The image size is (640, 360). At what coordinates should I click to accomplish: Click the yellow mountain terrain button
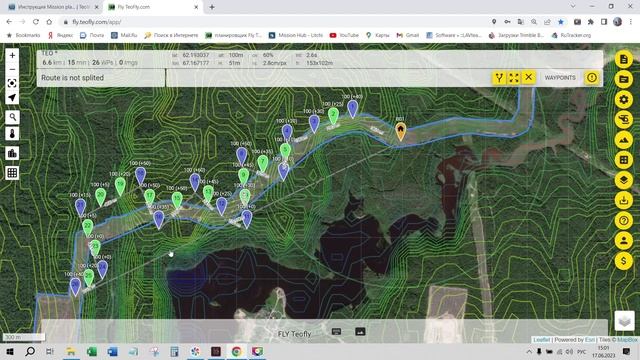coord(624,140)
